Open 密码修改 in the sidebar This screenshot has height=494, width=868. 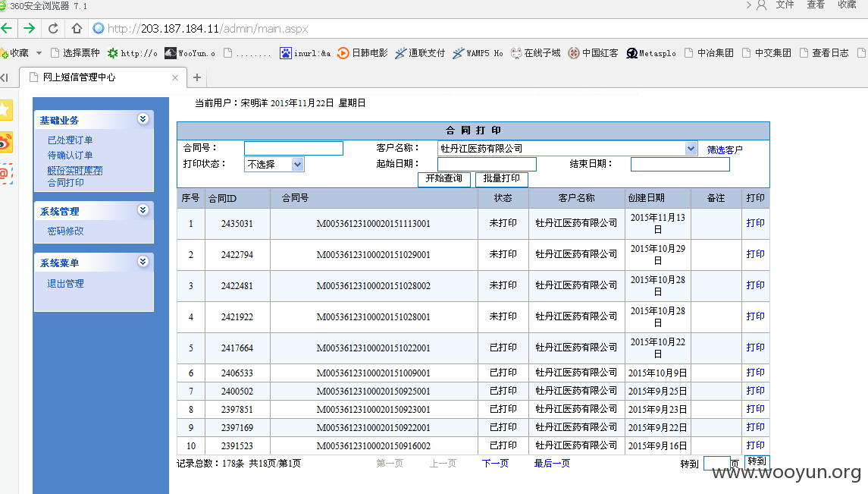pyautogui.click(x=65, y=231)
